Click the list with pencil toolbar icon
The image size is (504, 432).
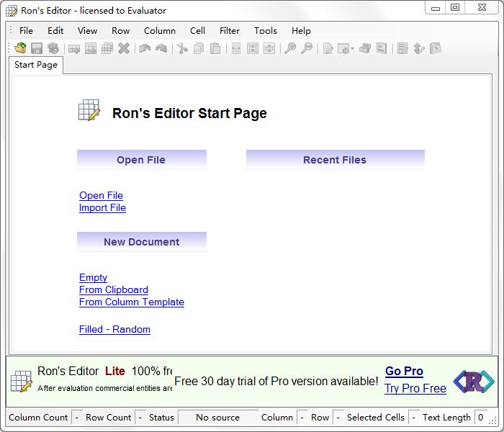tap(402, 48)
